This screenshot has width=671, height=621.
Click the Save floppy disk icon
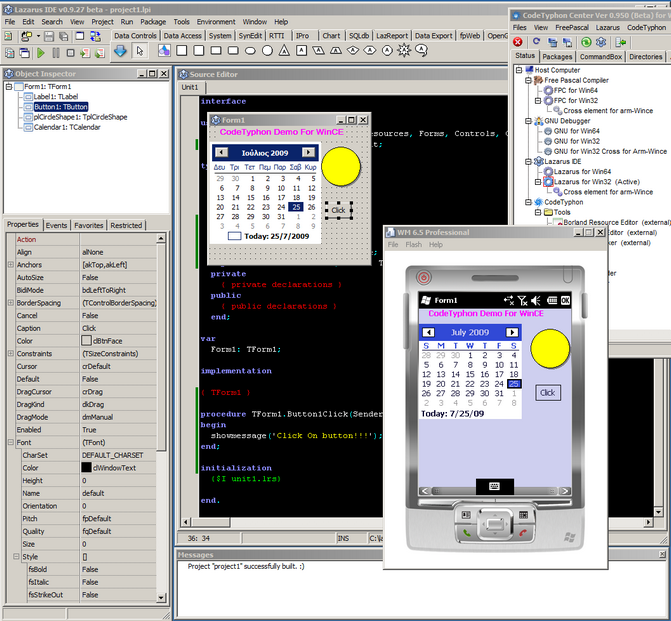49,36
